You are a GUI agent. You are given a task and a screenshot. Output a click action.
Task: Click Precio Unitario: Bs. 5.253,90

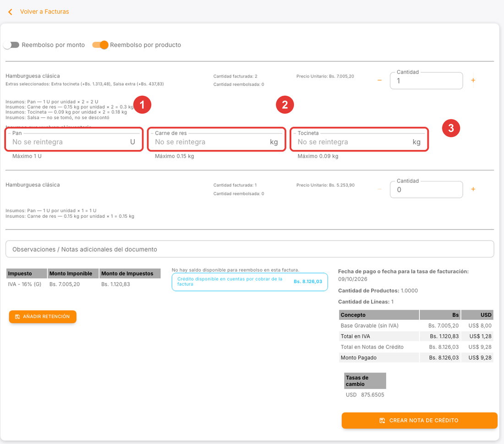pyautogui.click(x=326, y=185)
